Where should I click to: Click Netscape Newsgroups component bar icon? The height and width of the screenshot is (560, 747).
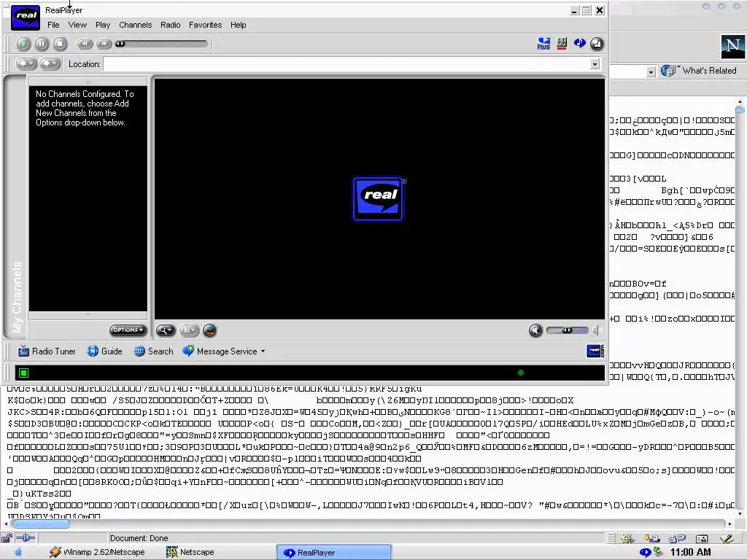677,539
